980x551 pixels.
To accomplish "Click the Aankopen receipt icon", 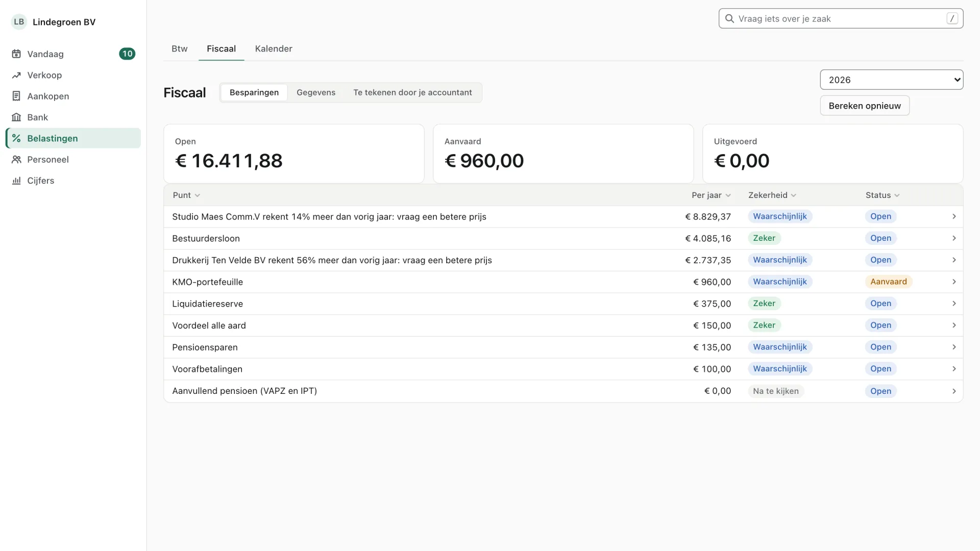I will point(16,96).
